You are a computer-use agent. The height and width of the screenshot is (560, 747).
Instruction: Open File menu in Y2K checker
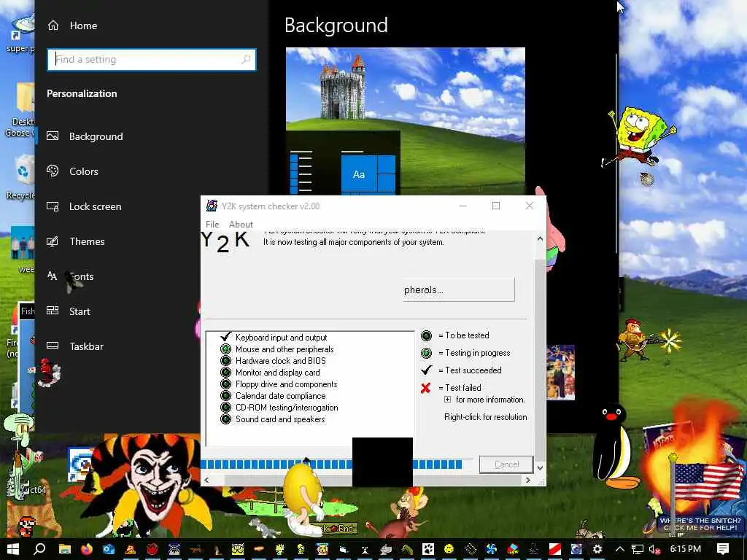coord(212,225)
